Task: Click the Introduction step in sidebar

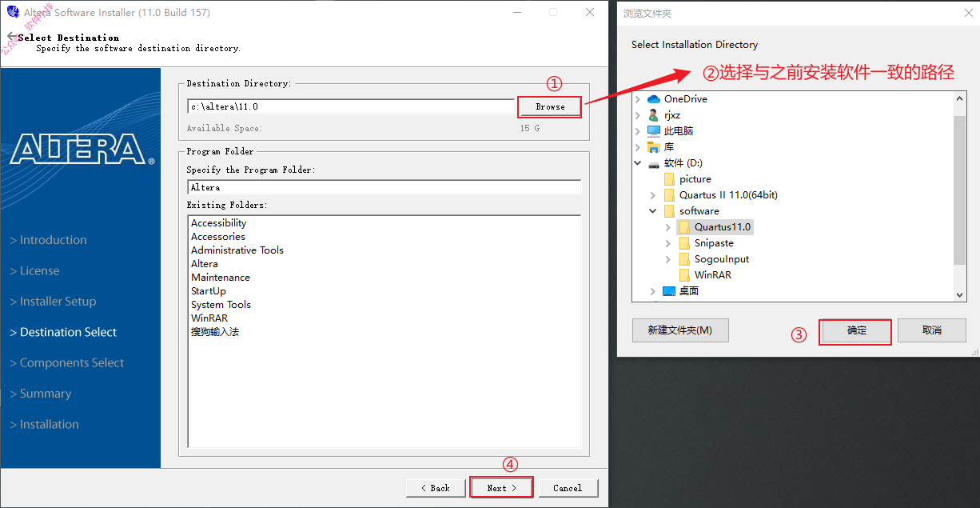Action: coord(48,240)
